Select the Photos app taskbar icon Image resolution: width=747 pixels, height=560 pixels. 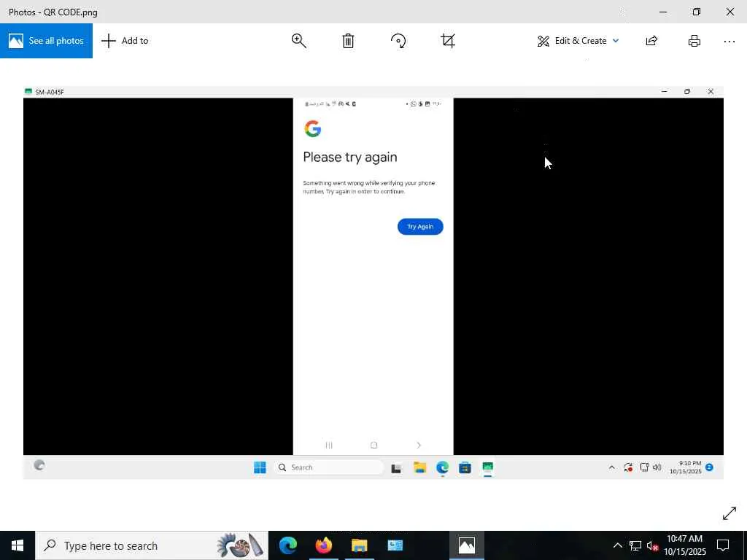pos(466,545)
